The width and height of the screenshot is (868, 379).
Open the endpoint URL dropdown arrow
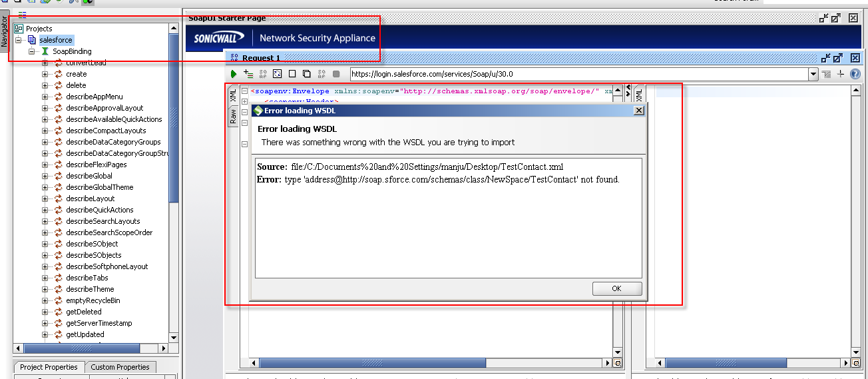[813, 74]
